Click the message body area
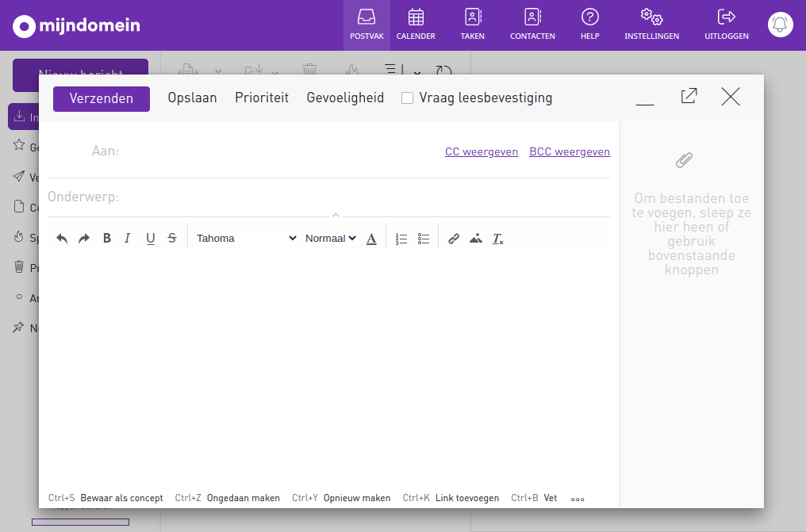The width and height of the screenshot is (806, 532). 328,367
